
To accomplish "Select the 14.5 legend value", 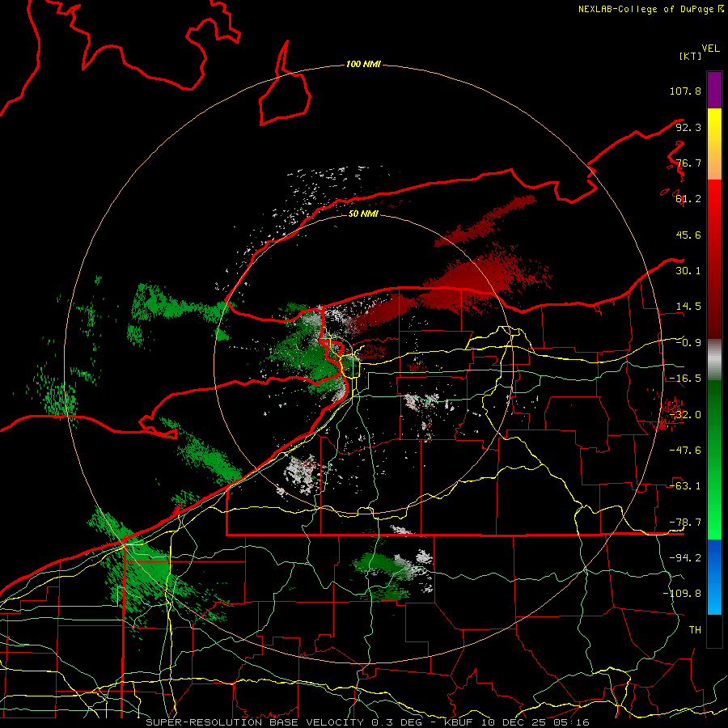I will coord(688,307).
